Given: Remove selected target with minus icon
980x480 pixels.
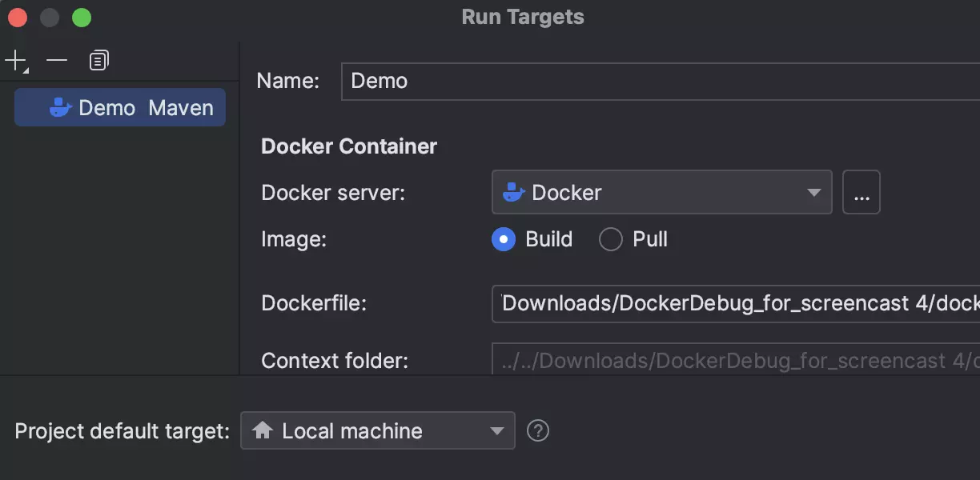Looking at the screenshot, I should [57, 61].
